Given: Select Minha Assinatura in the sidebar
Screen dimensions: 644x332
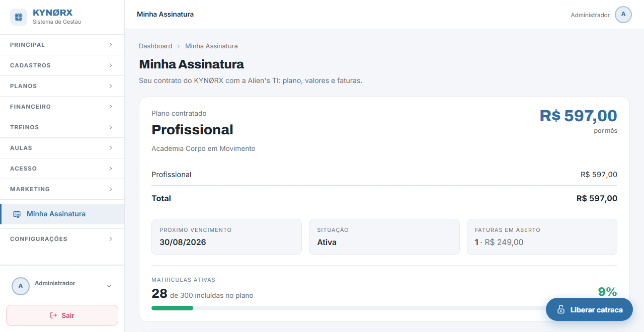Looking at the screenshot, I should pos(62,214).
